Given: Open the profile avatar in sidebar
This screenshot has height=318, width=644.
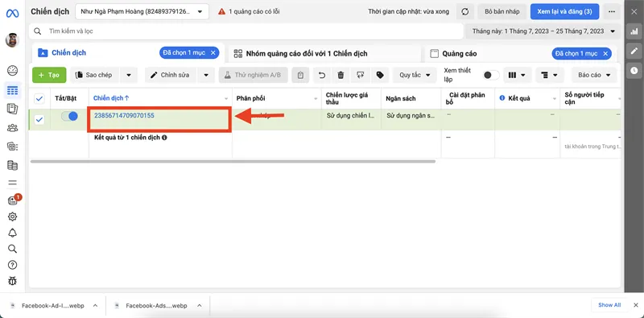Looking at the screenshot, I should click(x=12, y=40).
